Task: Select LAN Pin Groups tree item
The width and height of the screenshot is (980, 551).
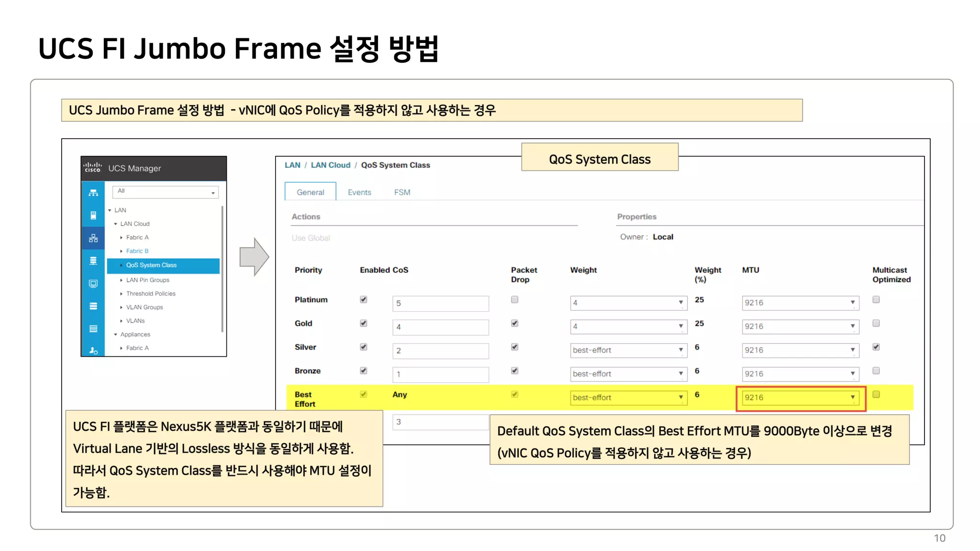Action: coord(148,280)
